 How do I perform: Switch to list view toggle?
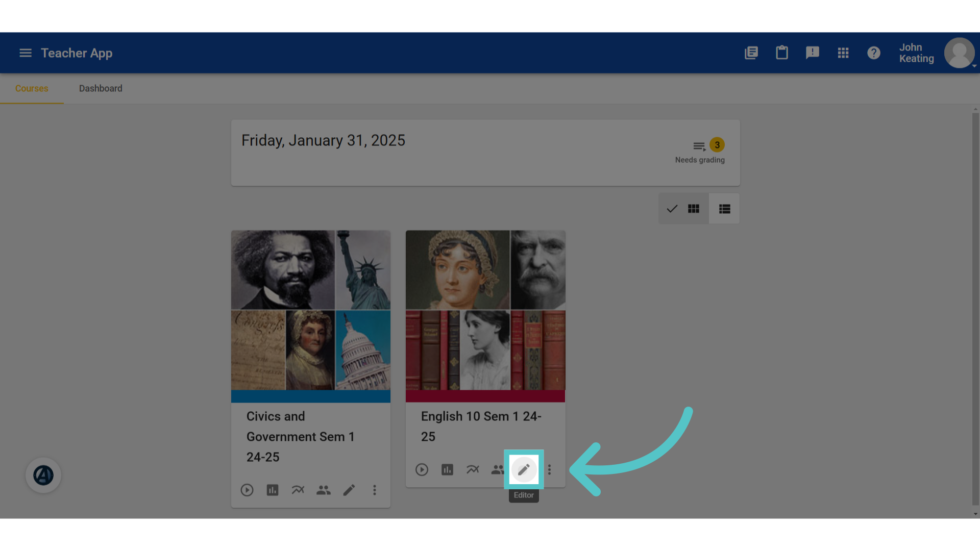point(725,209)
